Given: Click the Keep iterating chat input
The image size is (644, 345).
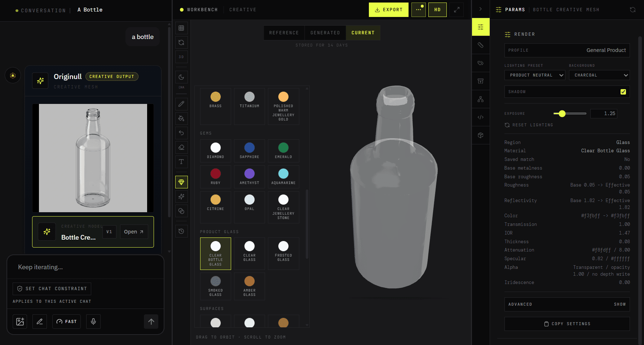Looking at the screenshot, I should [x=85, y=267].
